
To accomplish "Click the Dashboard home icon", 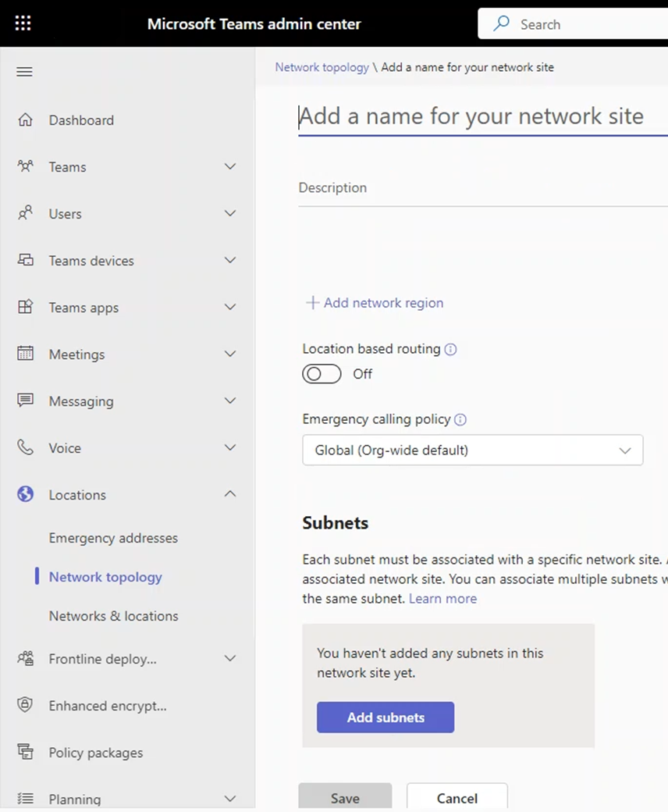I will pyautogui.click(x=26, y=120).
